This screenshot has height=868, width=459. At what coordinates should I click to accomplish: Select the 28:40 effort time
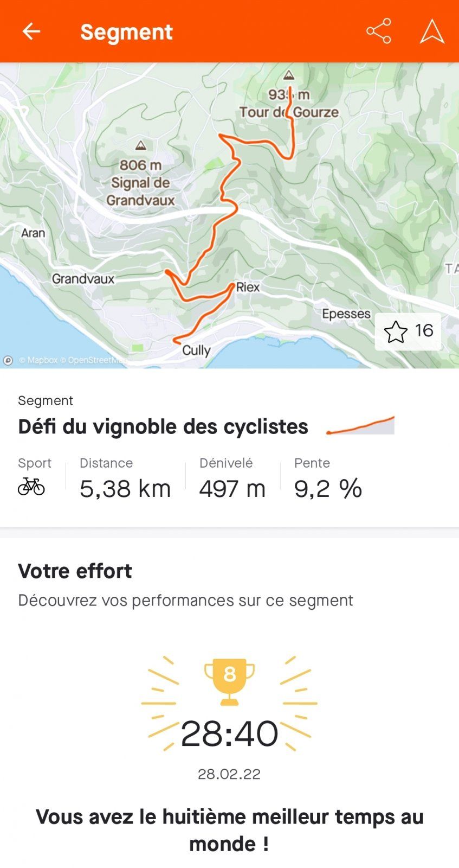229,734
